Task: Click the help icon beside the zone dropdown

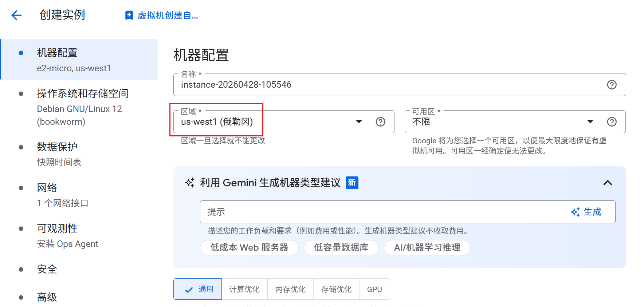Action: click(612, 122)
